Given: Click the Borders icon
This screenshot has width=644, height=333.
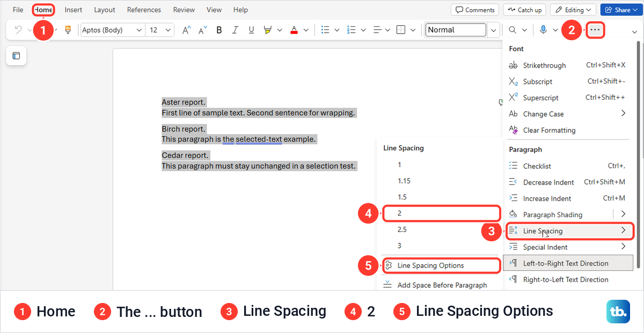Looking at the screenshot, I should coord(400,30).
